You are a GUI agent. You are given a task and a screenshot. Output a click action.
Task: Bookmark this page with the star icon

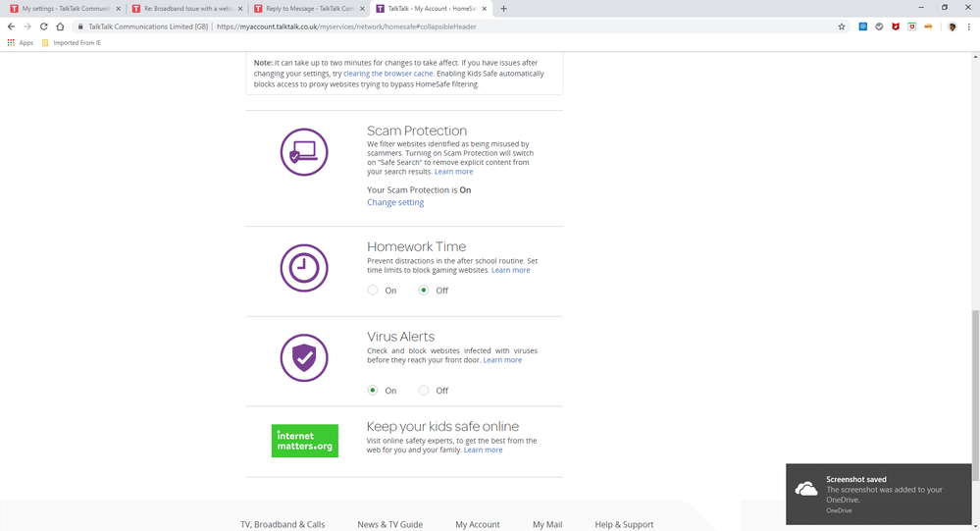pyautogui.click(x=842, y=27)
